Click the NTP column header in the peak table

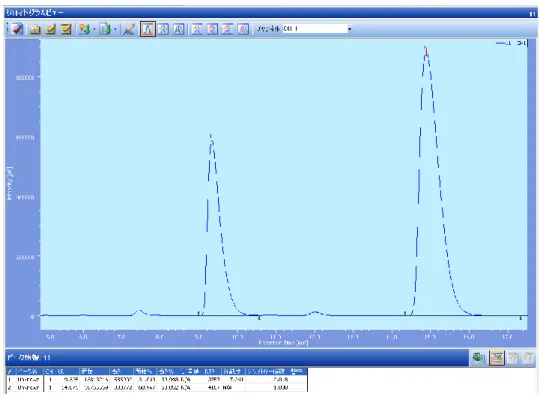tap(210, 371)
